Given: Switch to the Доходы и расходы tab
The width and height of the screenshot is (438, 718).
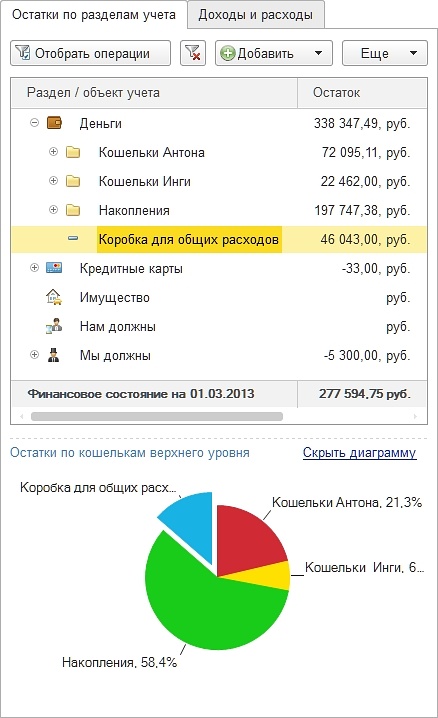Looking at the screenshot, I should pos(256,15).
